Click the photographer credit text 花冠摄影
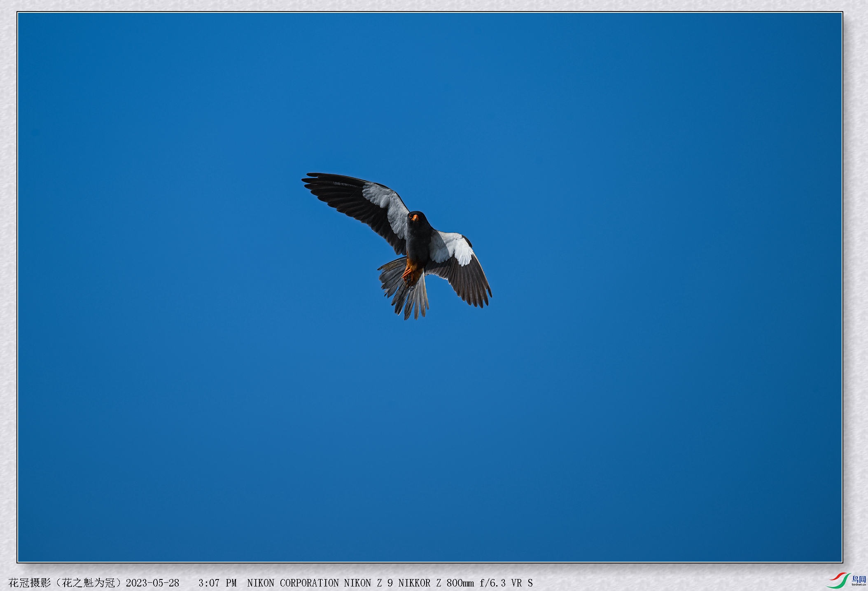Viewport: 868px width, 591px height. [29, 583]
